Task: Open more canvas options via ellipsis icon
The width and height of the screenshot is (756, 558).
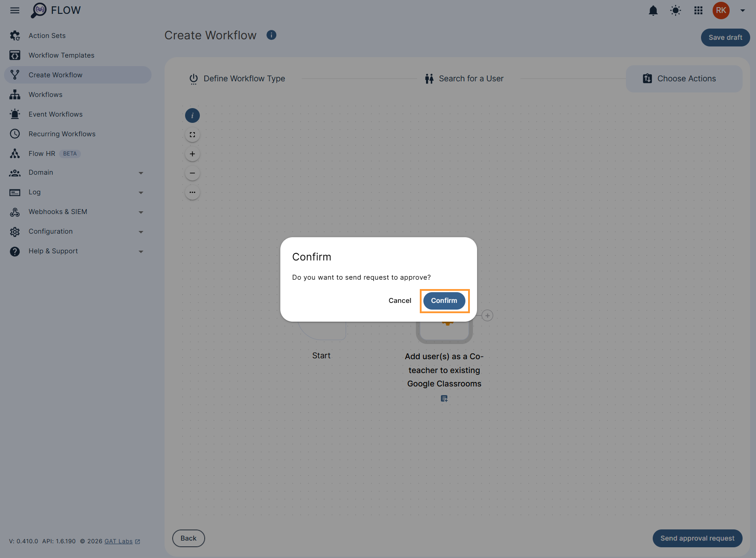Action: coord(192,192)
